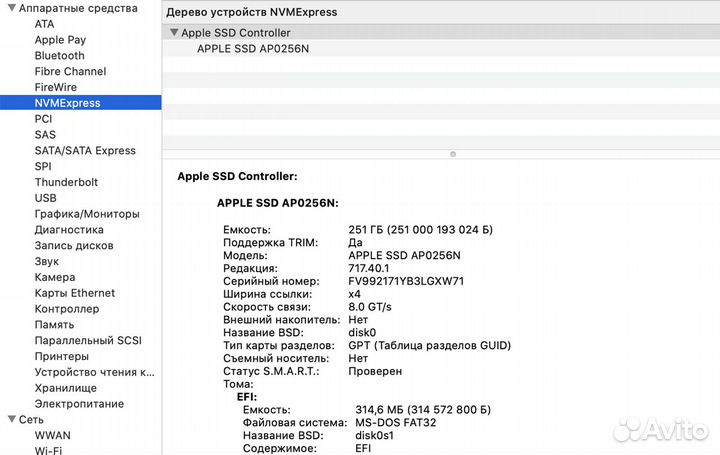Select the APPLE SSD AP0256N tree row

(x=441, y=49)
